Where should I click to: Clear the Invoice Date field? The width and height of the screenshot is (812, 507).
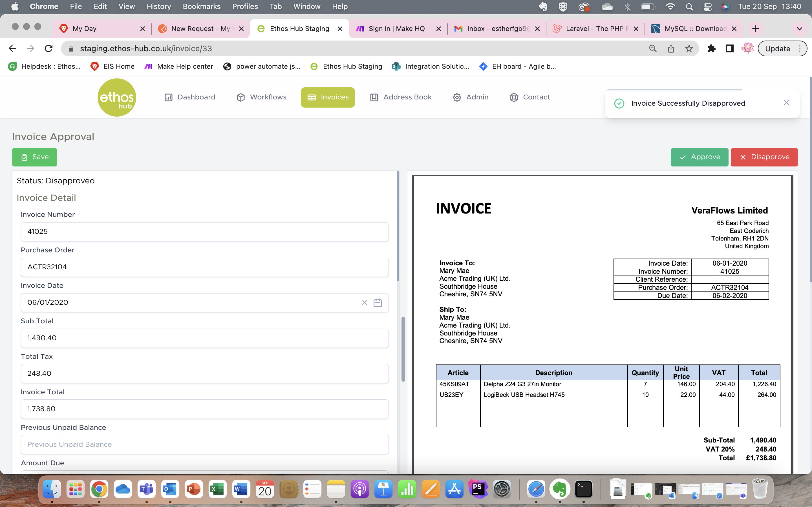[364, 303]
